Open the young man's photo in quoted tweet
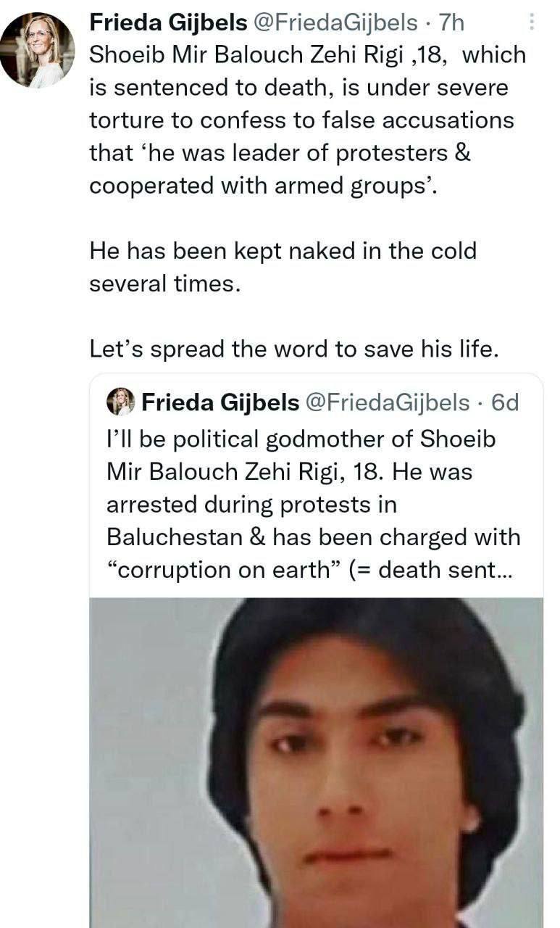This screenshot has width=560, height=928. [316, 763]
